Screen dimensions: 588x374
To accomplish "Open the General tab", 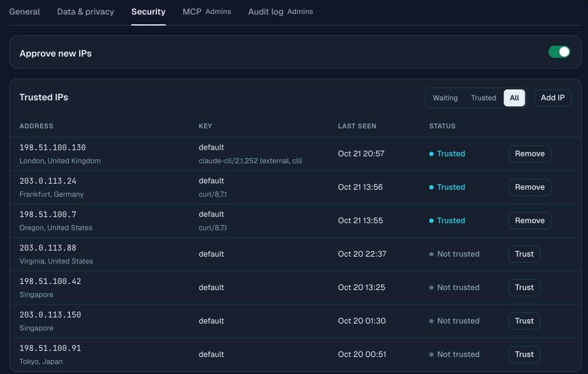I will [24, 12].
